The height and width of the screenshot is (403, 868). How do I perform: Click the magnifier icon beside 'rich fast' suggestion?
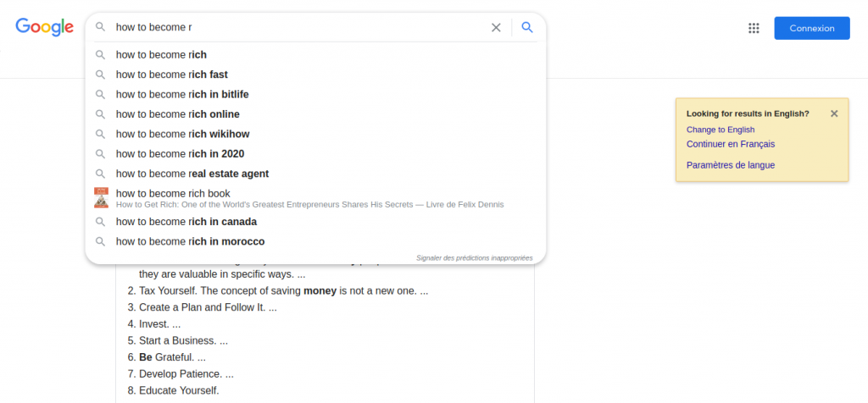(100, 75)
